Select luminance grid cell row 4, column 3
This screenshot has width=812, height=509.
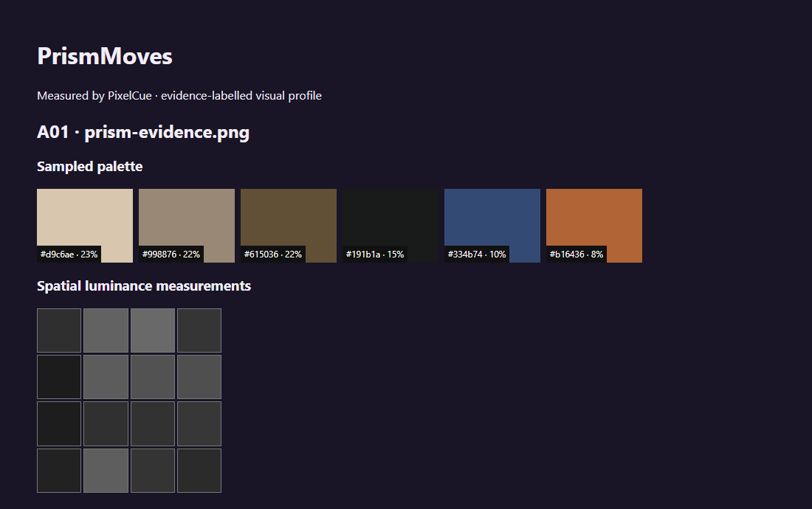(153, 471)
